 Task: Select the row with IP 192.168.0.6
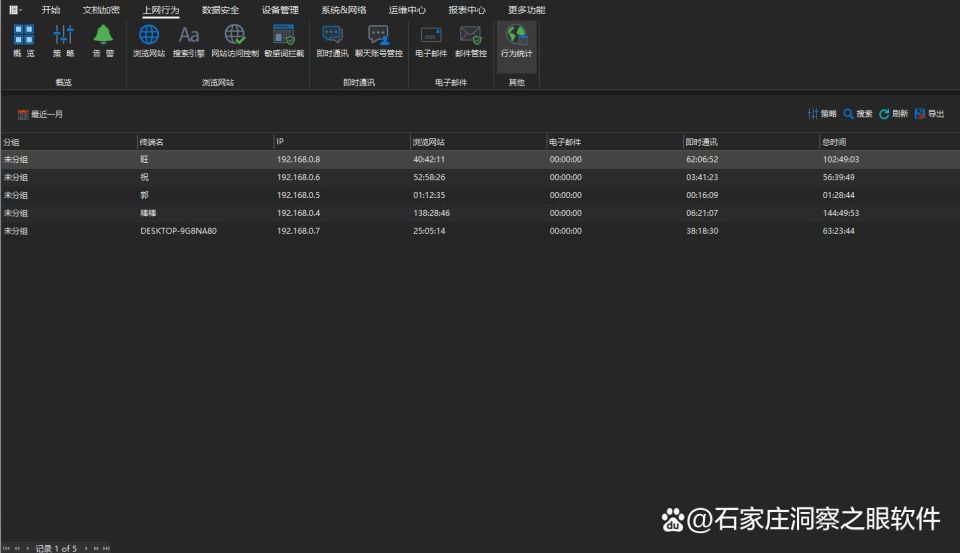480,177
